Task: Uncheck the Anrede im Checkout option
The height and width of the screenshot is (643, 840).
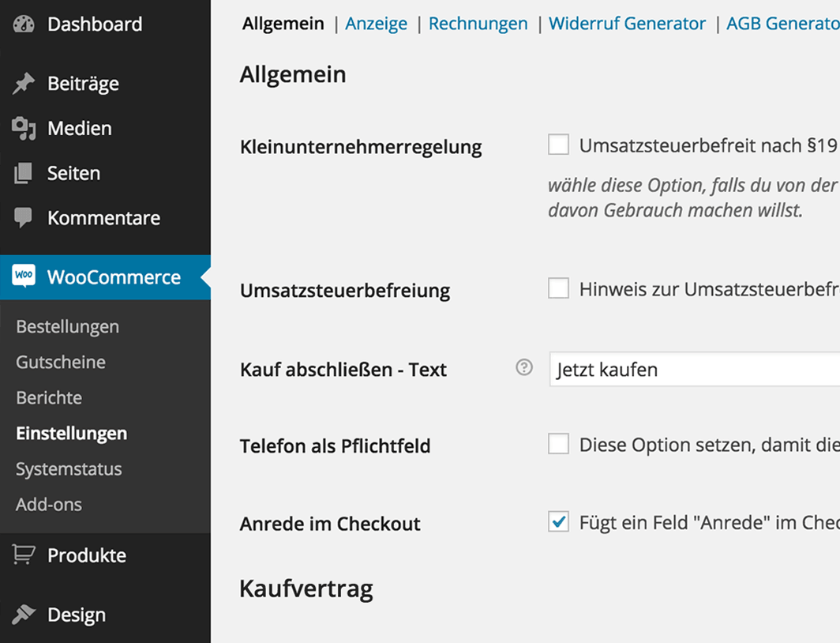Action: (558, 521)
